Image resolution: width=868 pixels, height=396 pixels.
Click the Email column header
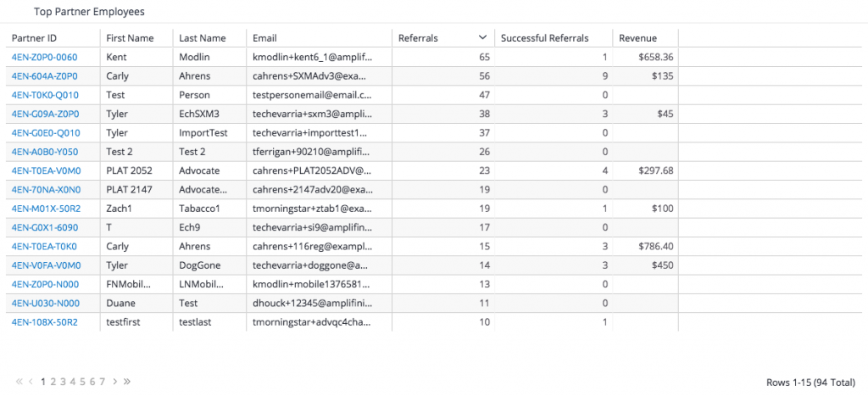pyautogui.click(x=265, y=38)
